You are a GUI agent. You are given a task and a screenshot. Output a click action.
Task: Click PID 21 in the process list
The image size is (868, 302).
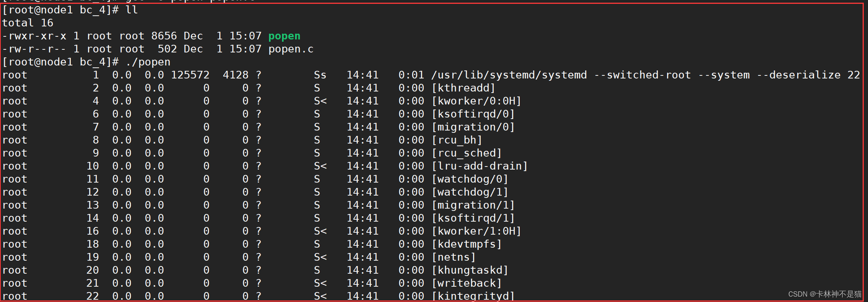pos(93,283)
